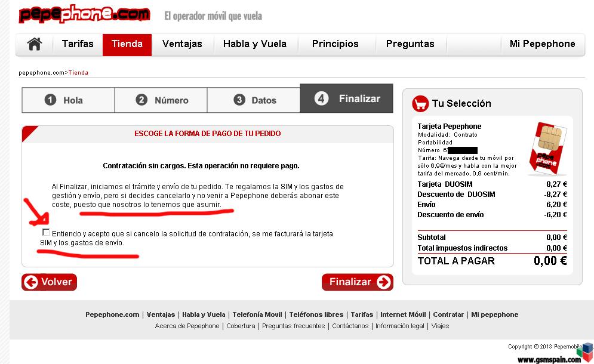
Task: Open the home icon in navigation bar
Action: coord(35,44)
